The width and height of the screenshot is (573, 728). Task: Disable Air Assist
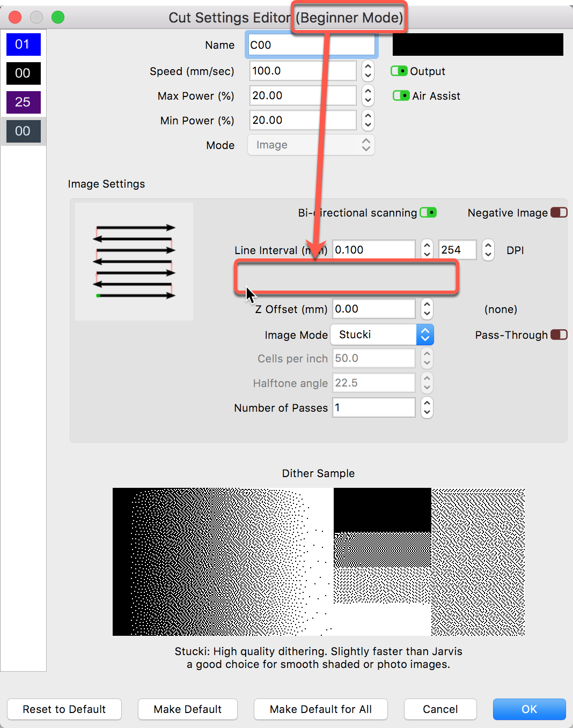click(x=401, y=95)
